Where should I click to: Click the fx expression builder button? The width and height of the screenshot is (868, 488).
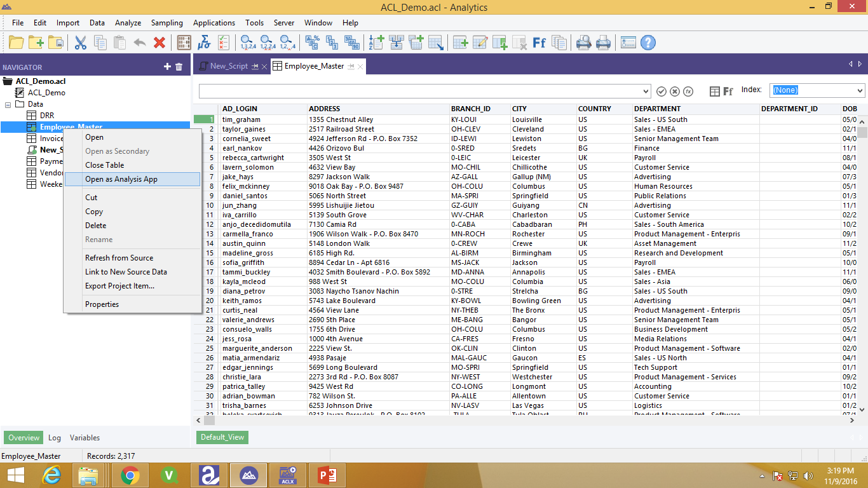688,91
